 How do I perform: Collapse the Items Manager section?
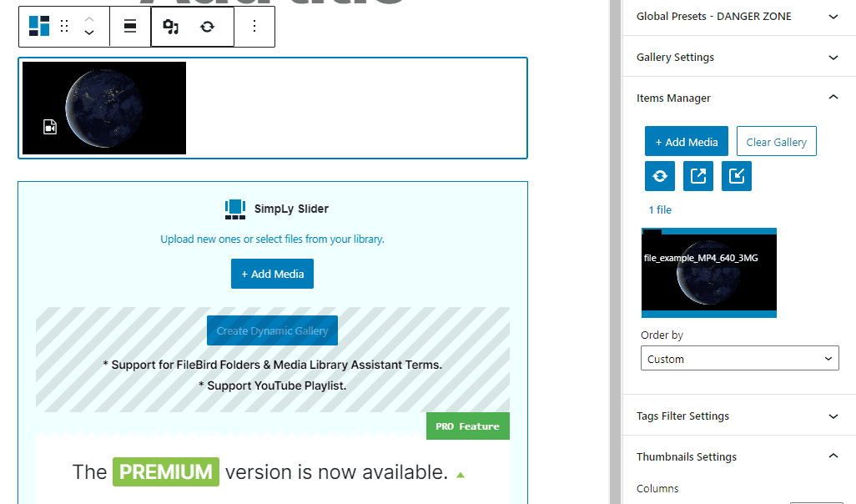(739, 98)
